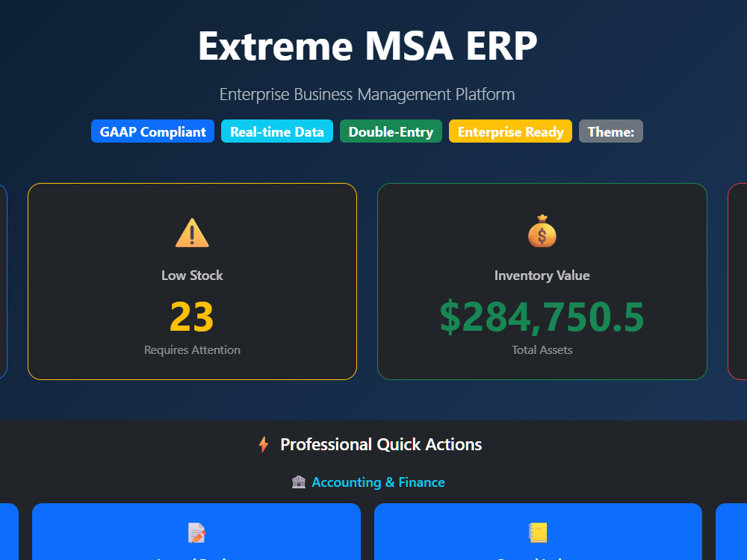Viewport: 747px width, 560px height.
Task: Click the Low Stock count 23
Action: (192, 317)
